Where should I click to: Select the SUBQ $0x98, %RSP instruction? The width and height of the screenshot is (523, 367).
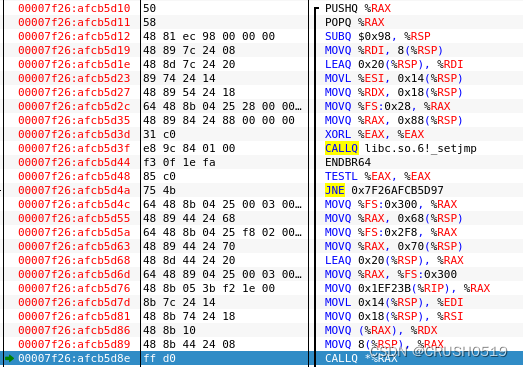378,36
